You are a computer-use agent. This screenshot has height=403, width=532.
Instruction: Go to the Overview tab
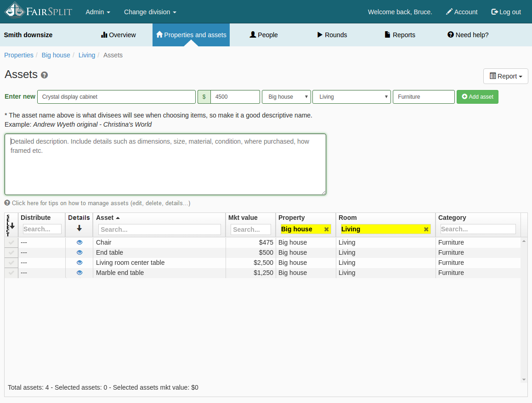[119, 35]
